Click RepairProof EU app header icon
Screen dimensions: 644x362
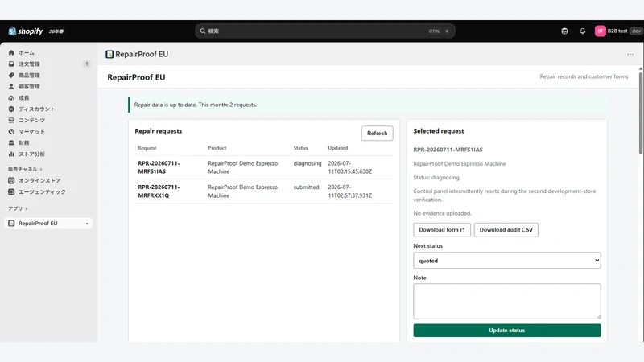[x=109, y=54]
